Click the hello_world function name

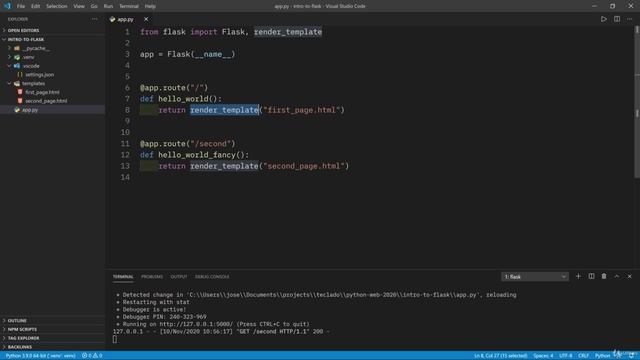pyautogui.click(x=183, y=99)
